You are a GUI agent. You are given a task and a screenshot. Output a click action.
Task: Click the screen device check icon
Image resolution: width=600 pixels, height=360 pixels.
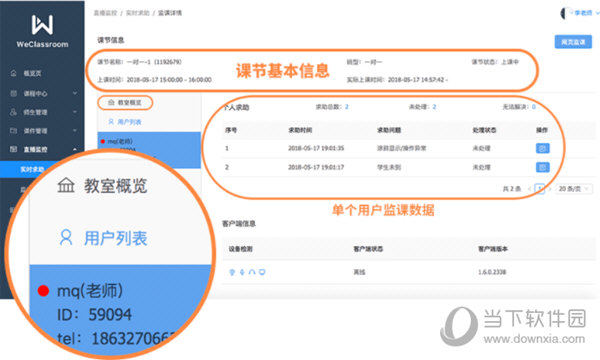(262, 272)
